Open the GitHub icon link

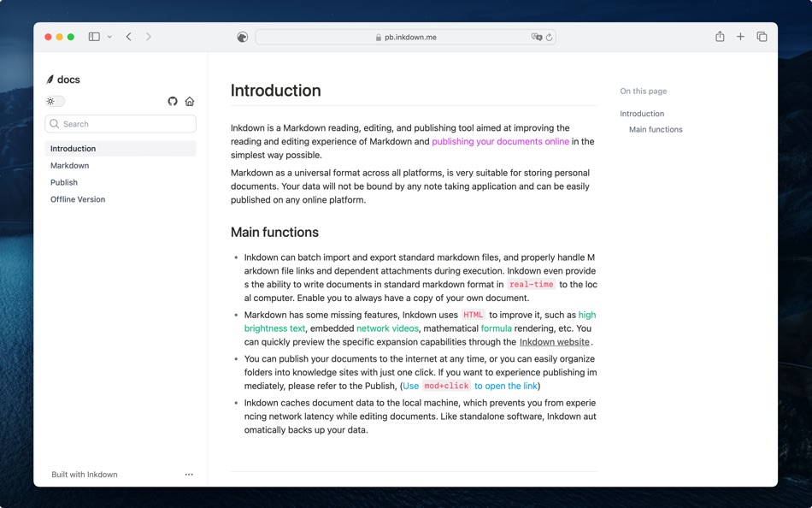(173, 101)
